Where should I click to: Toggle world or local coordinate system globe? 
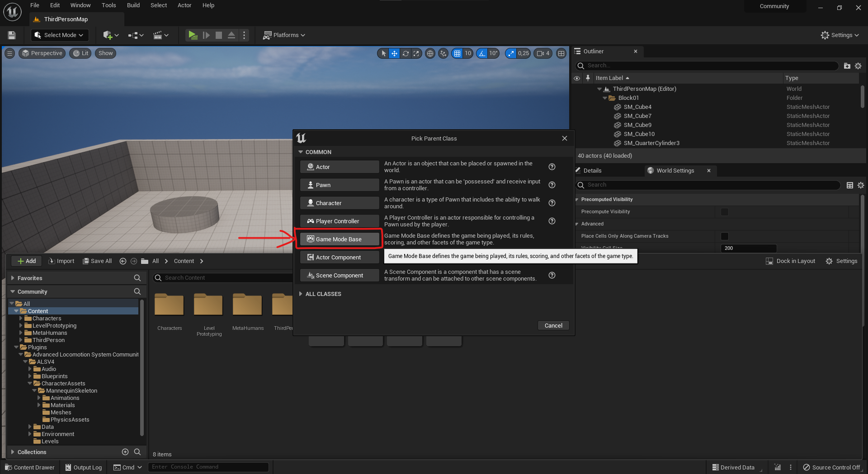pyautogui.click(x=430, y=53)
